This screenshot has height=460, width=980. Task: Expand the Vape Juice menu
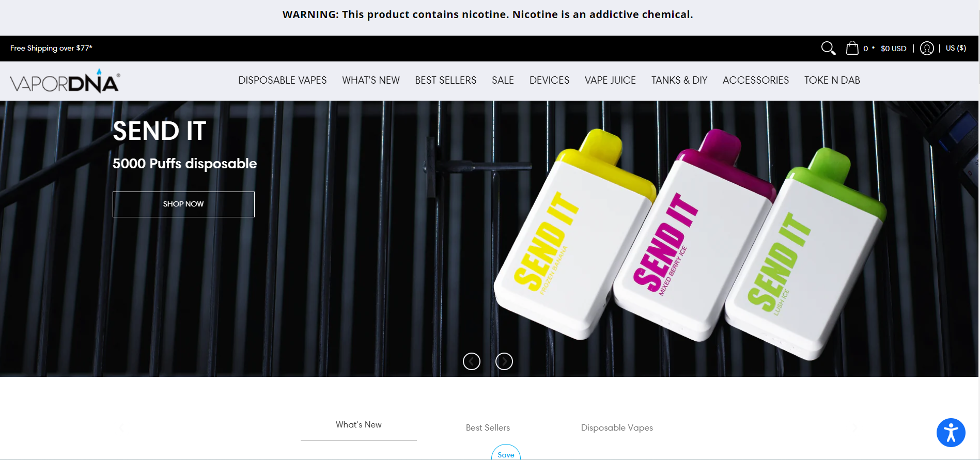click(x=610, y=80)
